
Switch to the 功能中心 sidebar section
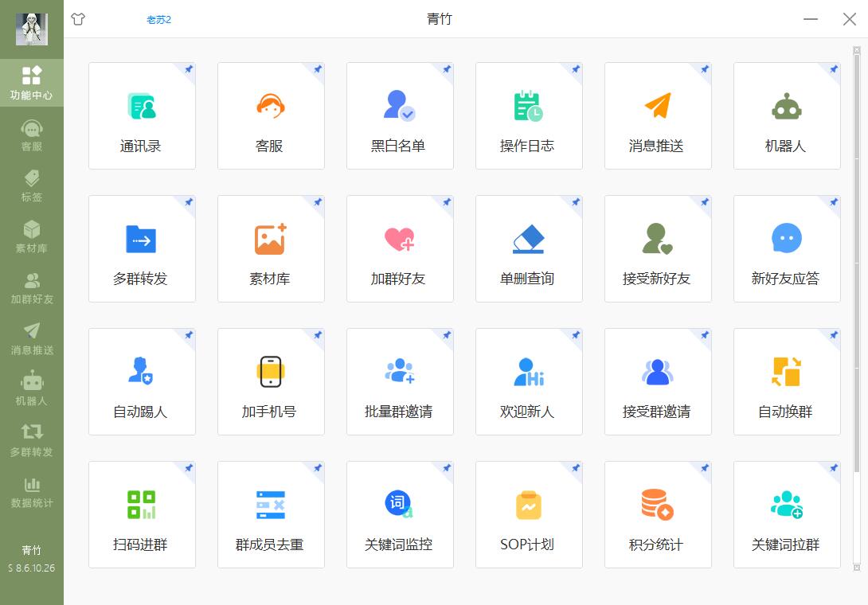(x=32, y=83)
